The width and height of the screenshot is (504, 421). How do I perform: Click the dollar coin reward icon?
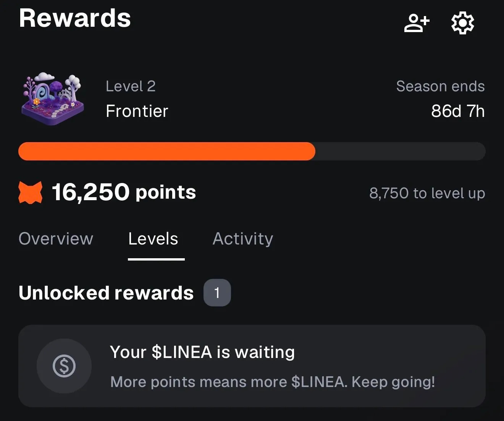64,366
